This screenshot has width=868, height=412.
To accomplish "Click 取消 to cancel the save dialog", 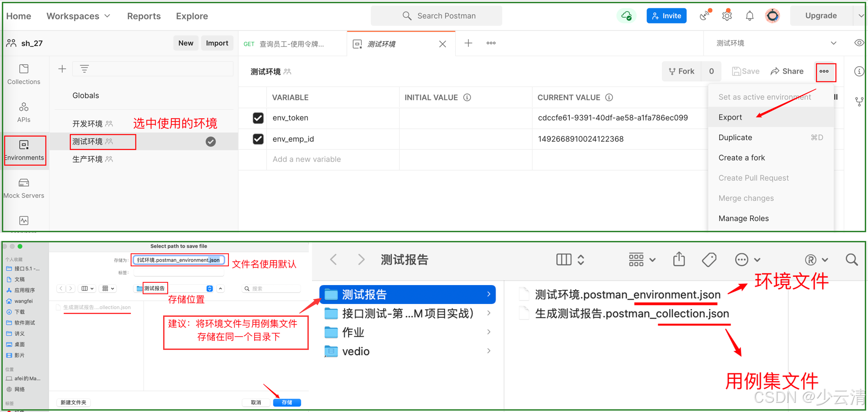I will click(256, 402).
